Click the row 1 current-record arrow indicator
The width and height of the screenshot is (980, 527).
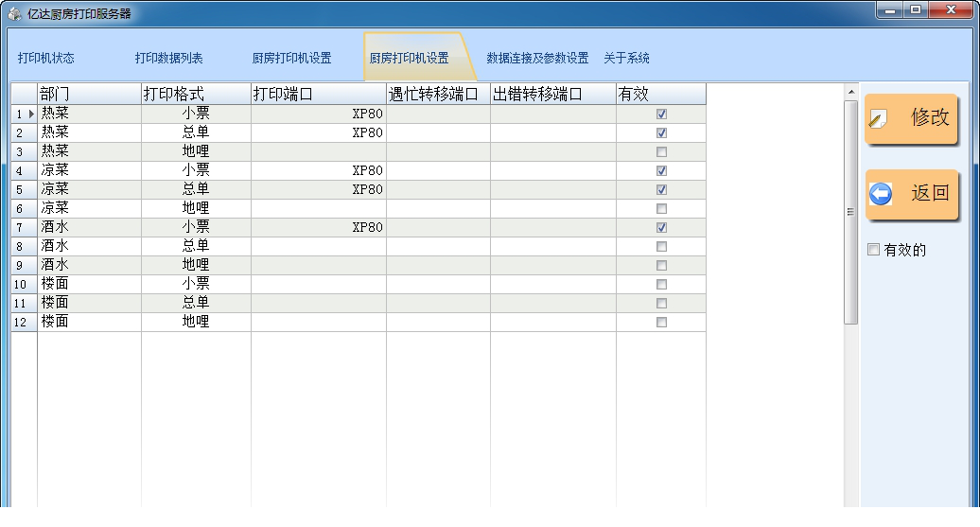(x=31, y=114)
